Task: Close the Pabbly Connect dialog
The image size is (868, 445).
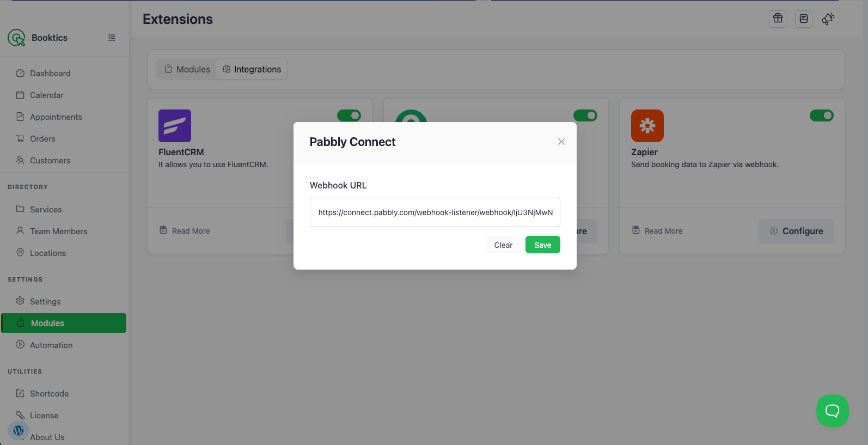Action: point(561,142)
